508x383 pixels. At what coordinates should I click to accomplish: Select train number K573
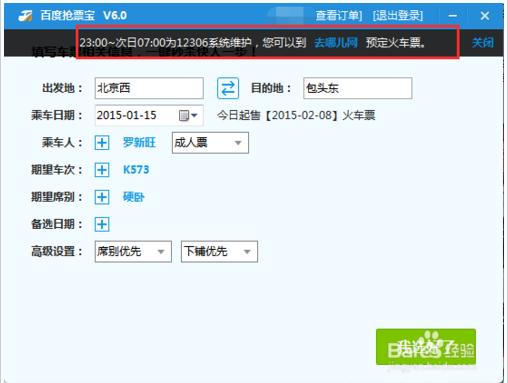pos(136,170)
